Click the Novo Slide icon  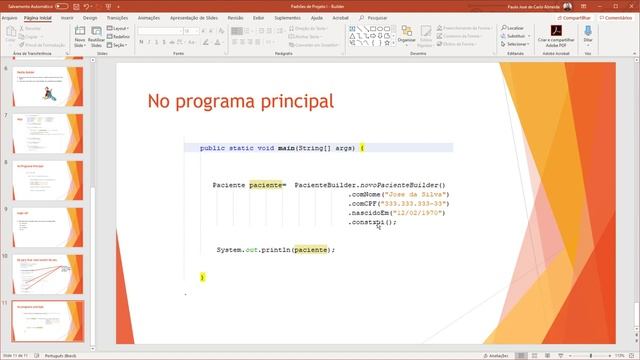coord(80,31)
